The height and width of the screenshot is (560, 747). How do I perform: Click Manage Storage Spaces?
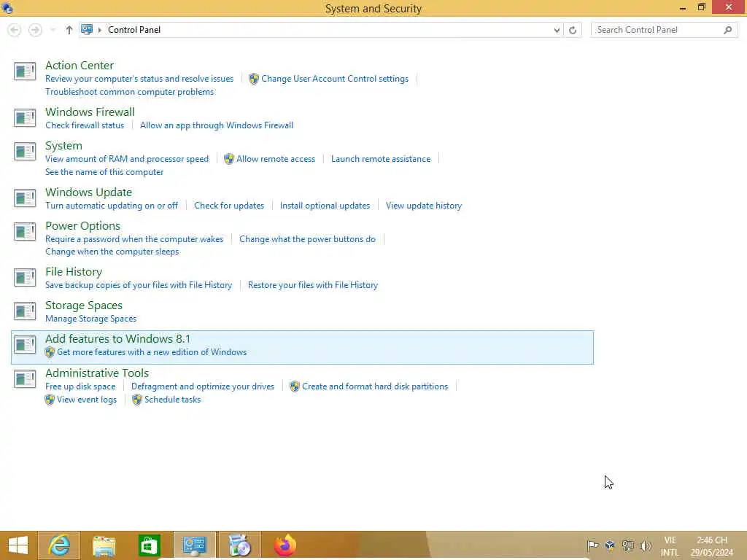90,319
